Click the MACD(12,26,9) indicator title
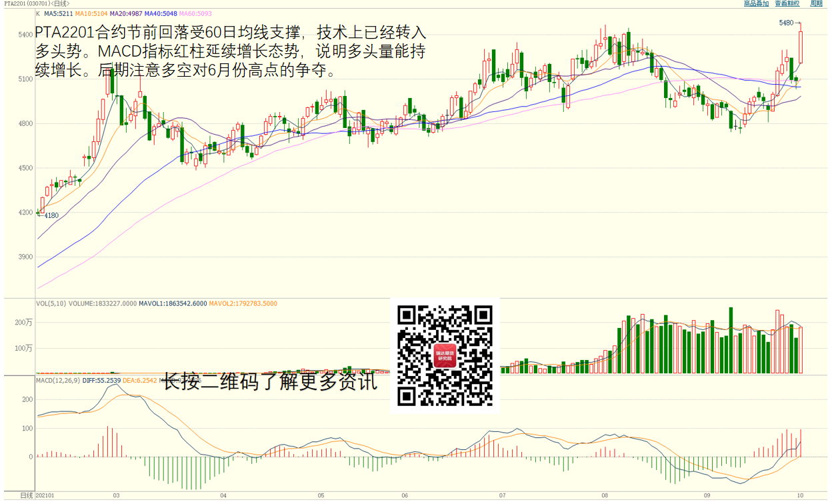The height and width of the screenshot is (504, 834). point(57,381)
